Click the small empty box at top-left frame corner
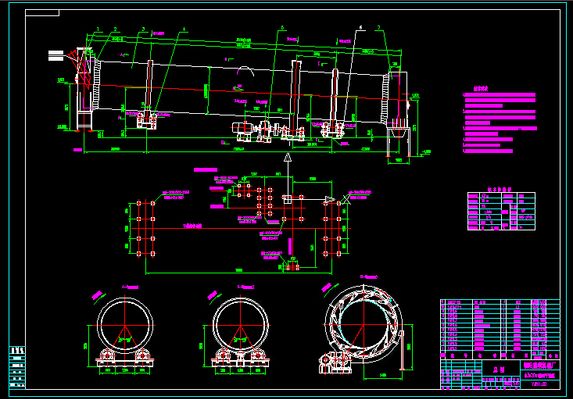 [42, 13]
